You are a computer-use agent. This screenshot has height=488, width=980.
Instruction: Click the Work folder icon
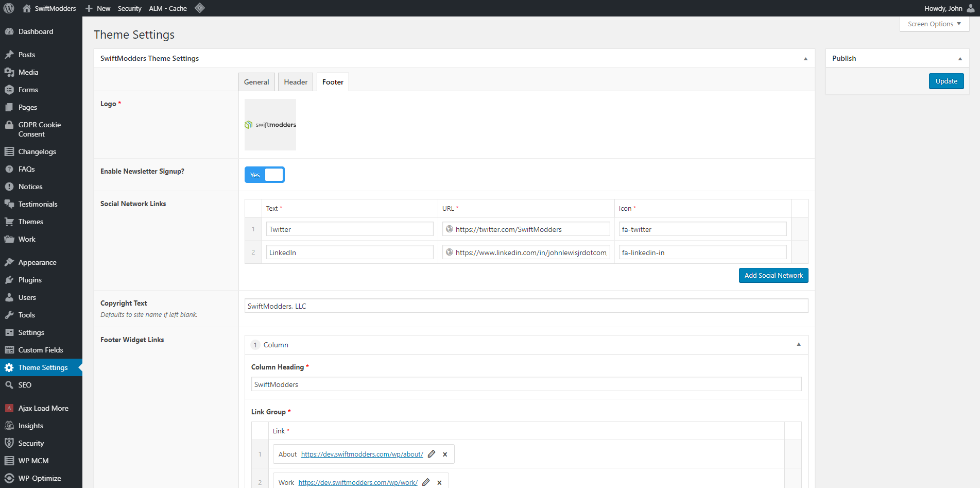[9, 239]
